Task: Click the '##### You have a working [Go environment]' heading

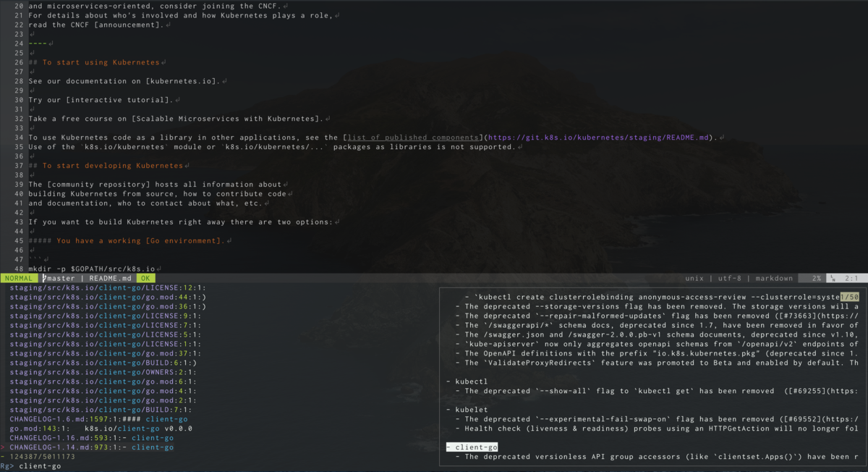Action: click(127, 240)
